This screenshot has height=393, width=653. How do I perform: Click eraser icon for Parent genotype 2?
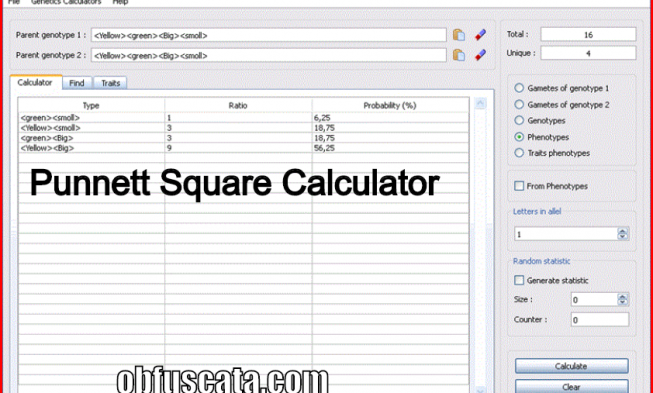(x=480, y=55)
